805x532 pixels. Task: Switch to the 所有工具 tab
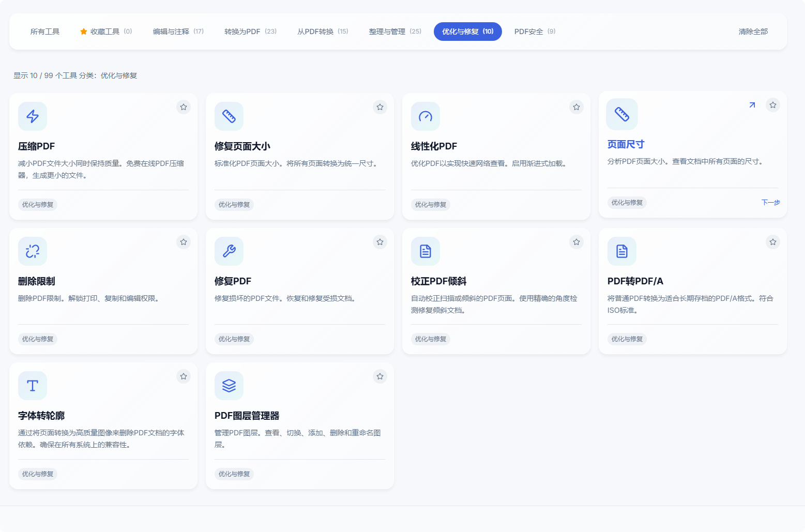[45, 32]
